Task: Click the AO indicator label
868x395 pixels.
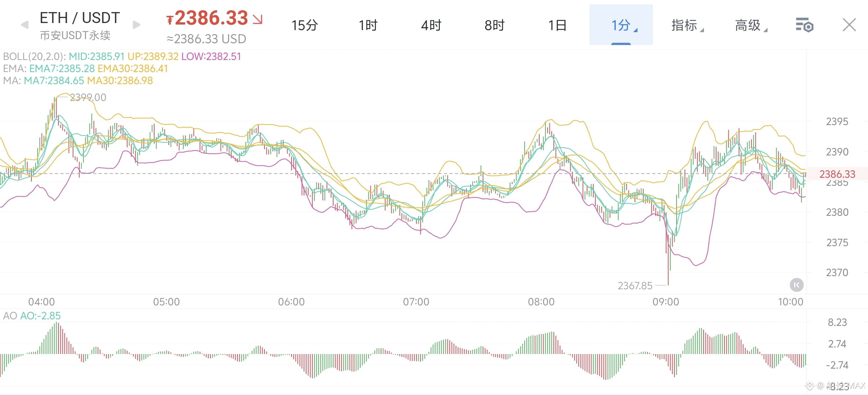Action: coord(32,316)
